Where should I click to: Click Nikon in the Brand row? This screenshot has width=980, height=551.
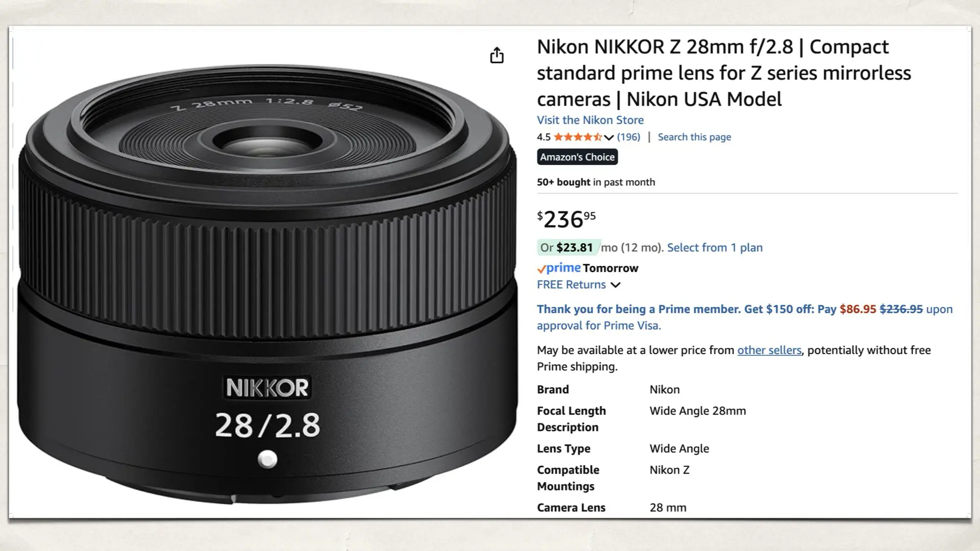pos(665,389)
